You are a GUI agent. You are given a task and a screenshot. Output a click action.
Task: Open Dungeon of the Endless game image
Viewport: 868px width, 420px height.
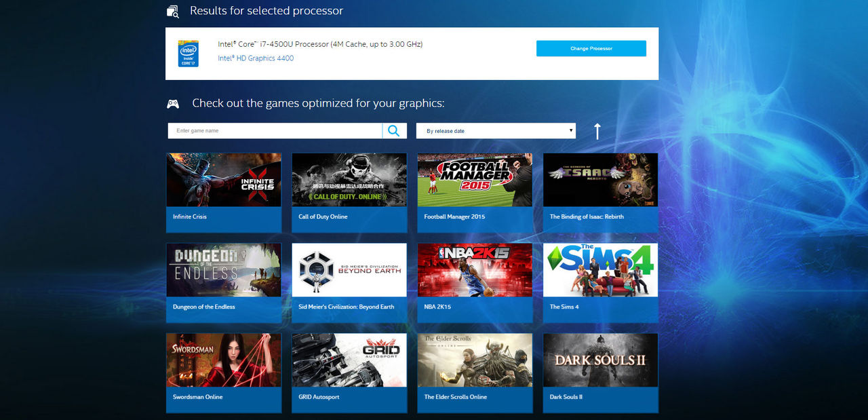pyautogui.click(x=224, y=270)
